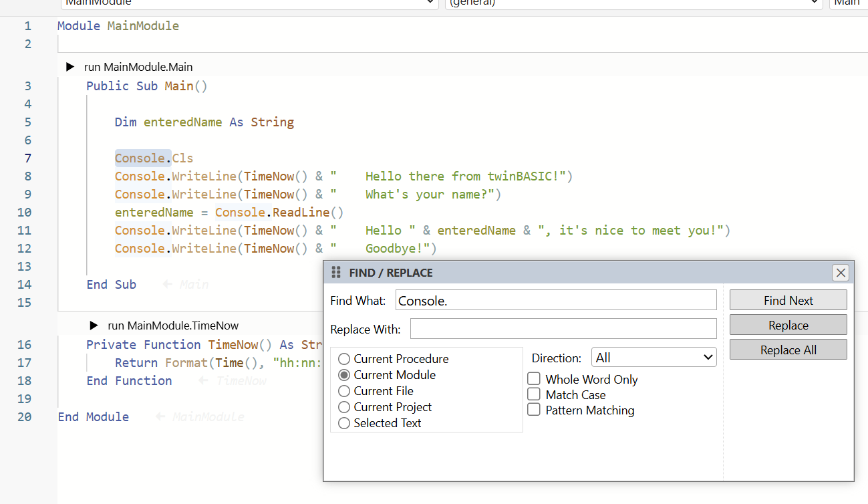Enable Pattern Matching

tap(534, 410)
